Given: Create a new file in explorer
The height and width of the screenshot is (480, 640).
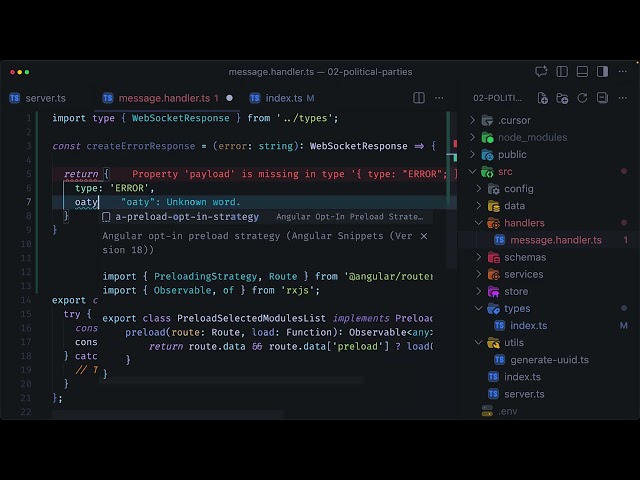Looking at the screenshot, I should [x=542, y=98].
